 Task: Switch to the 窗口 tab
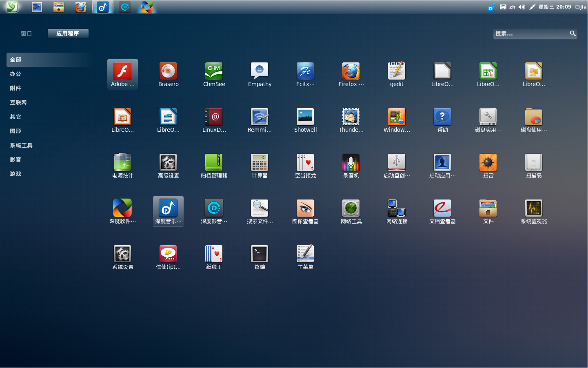coord(27,33)
